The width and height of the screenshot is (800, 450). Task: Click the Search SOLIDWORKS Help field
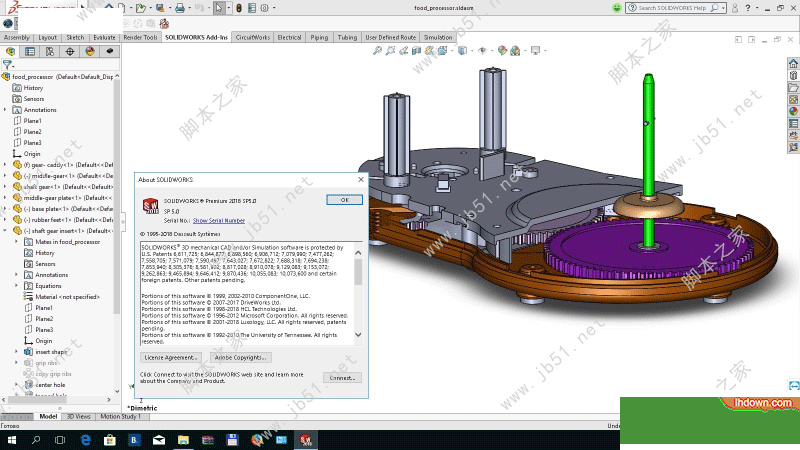click(676, 8)
